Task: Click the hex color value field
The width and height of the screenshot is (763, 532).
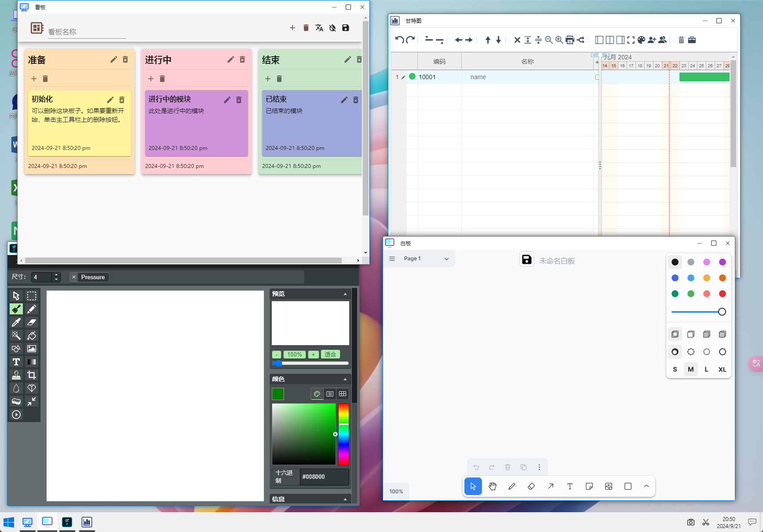Action: 325,477
